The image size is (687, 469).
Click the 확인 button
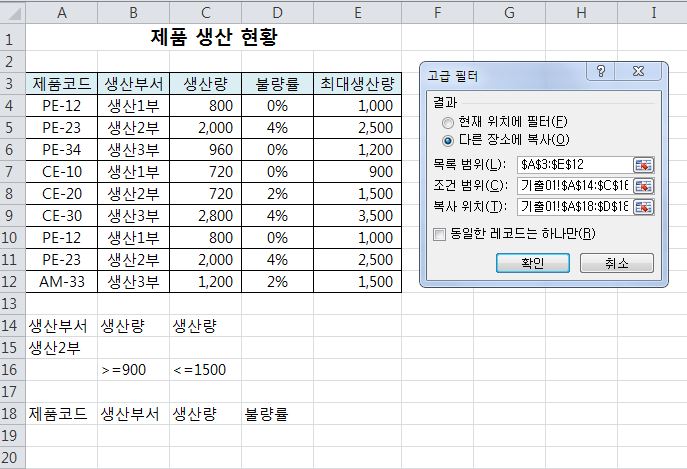(532, 263)
